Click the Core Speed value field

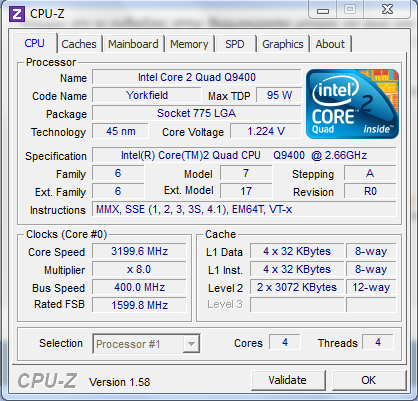pos(139,251)
